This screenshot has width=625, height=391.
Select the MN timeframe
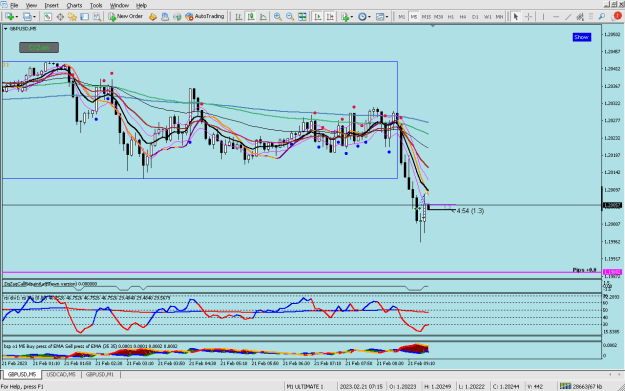click(499, 17)
